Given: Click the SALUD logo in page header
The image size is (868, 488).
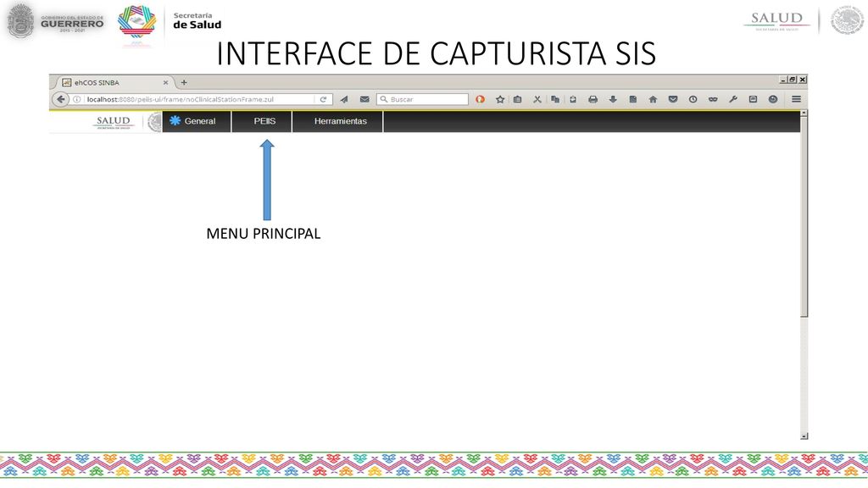Looking at the screenshot, I should pos(114,122).
